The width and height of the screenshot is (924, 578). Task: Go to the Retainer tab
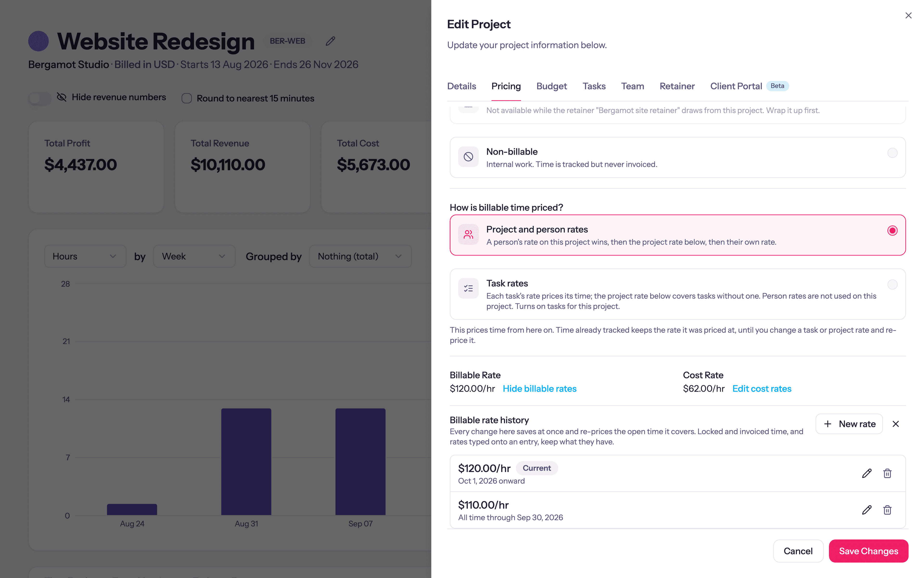tap(677, 86)
